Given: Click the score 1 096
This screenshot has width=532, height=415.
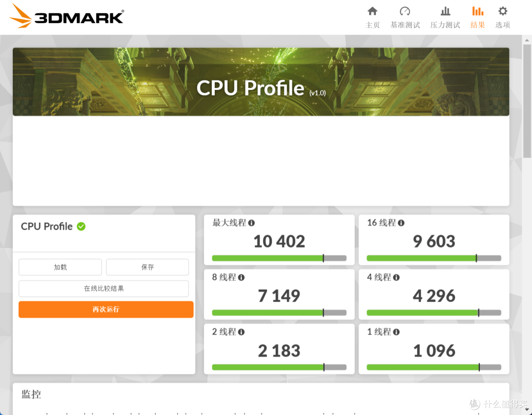Looking at the screenshot, I should click(433, 351).
